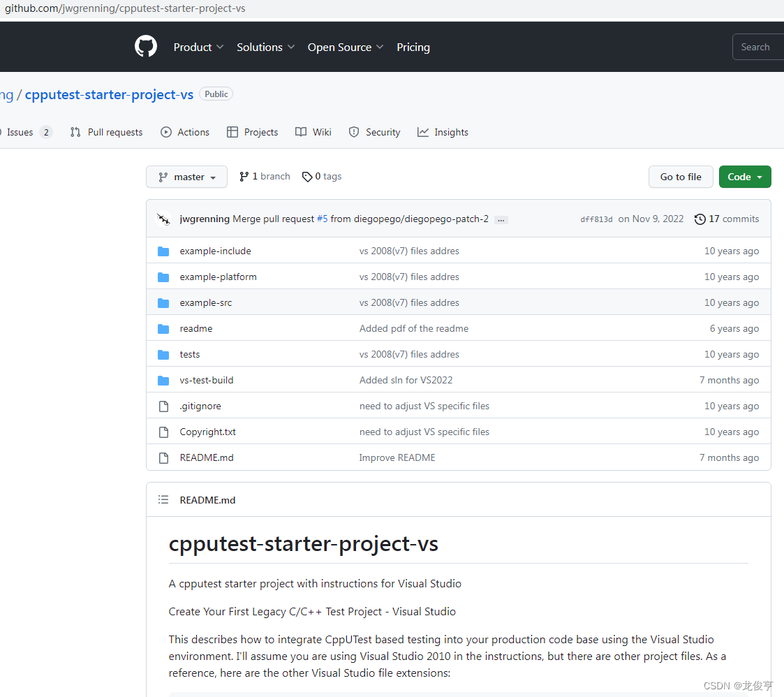The image size is (784, 697).
Task: Click the tag icon beside 0 tags
Action: 307,177
